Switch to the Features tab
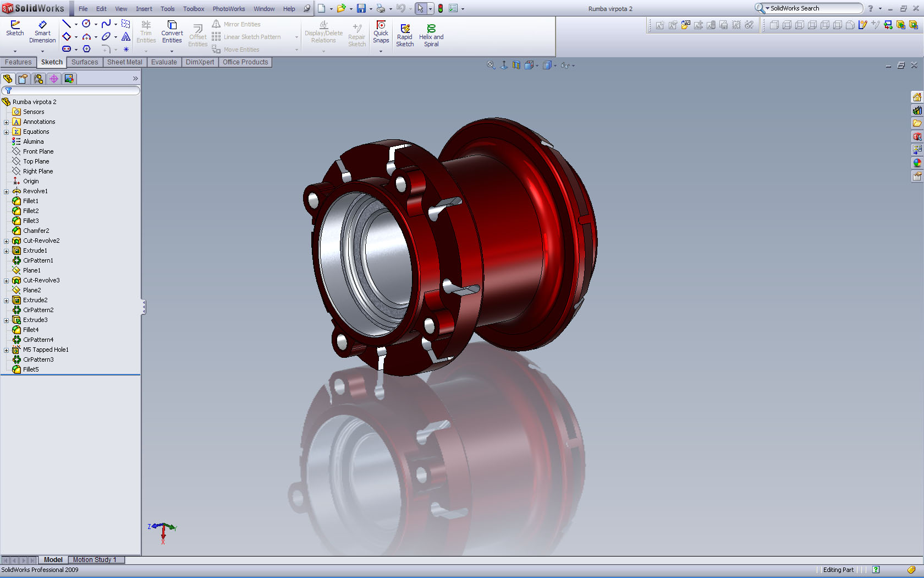Image resolution: width=924 pixels, height=578 pixels. pos(18,62)
